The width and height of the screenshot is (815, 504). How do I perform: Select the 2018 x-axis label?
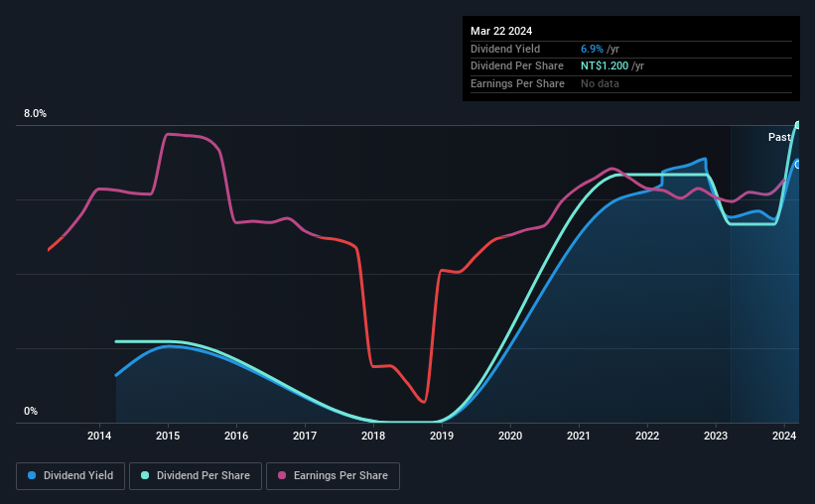coord(373,436)
